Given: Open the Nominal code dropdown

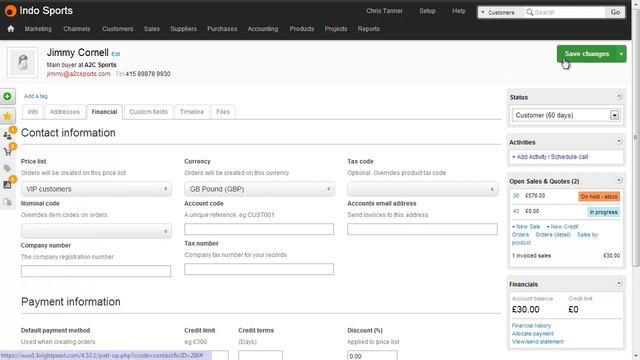Looking at the screenshot, I should pyautogui.click(x=96, y=231).
